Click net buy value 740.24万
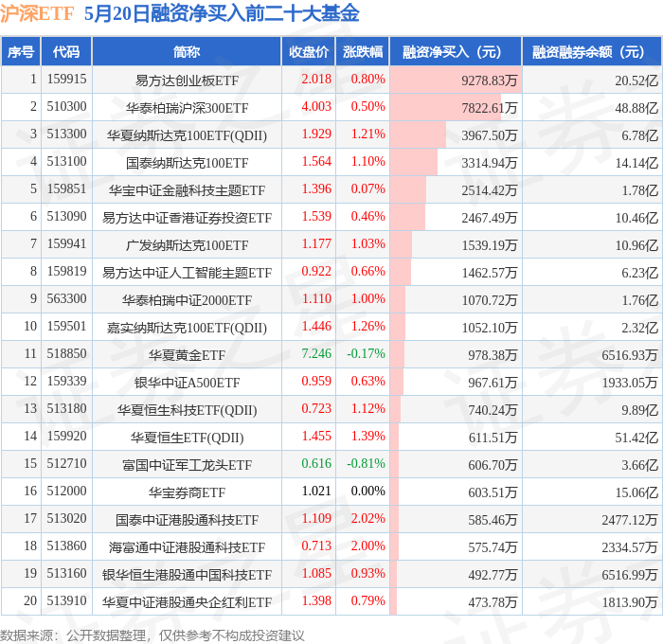This screenshot has width=663, height=644. pos(493,410)
